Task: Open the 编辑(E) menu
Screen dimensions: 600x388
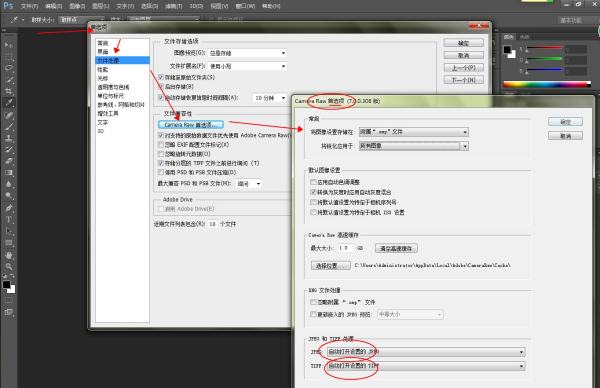Action: tap(53, 6)
